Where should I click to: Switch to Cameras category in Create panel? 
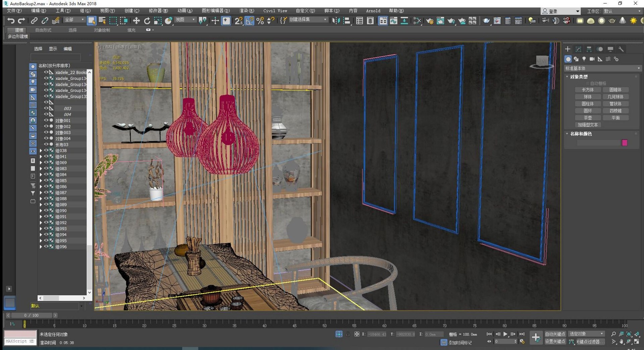click(592, 59)
